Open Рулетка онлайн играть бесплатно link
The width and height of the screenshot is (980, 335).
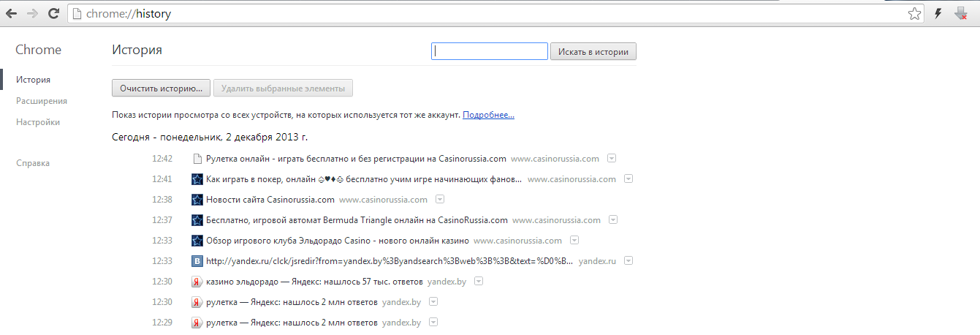[x=356, y=159]
